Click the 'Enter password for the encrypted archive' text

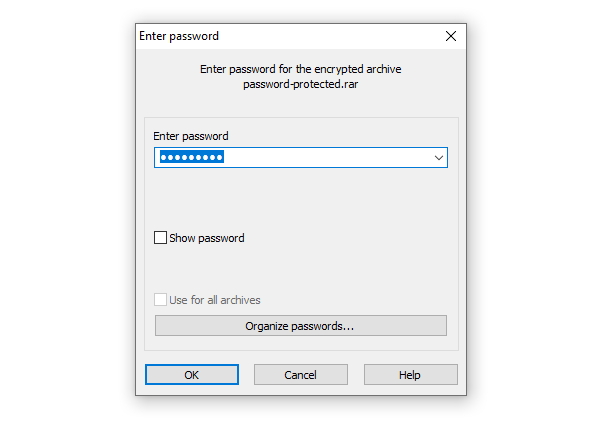click(300, 69)
